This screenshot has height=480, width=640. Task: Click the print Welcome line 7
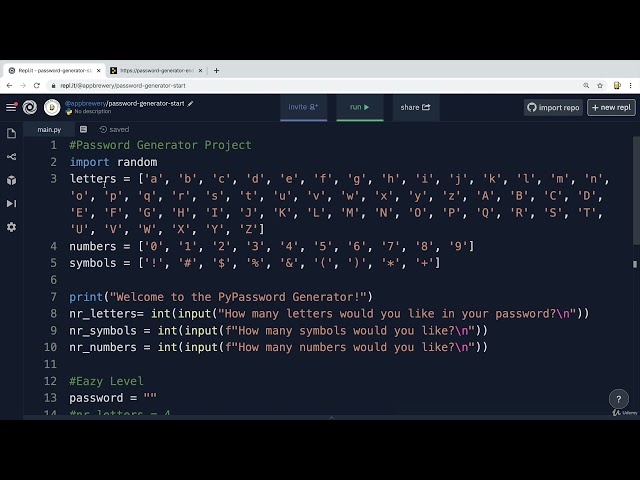[221, 297]
